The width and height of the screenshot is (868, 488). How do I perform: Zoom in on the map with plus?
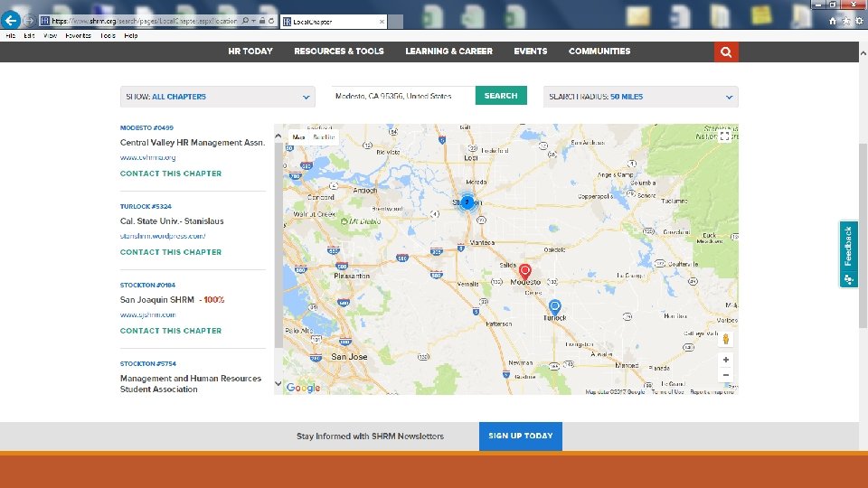pos(726,360)
